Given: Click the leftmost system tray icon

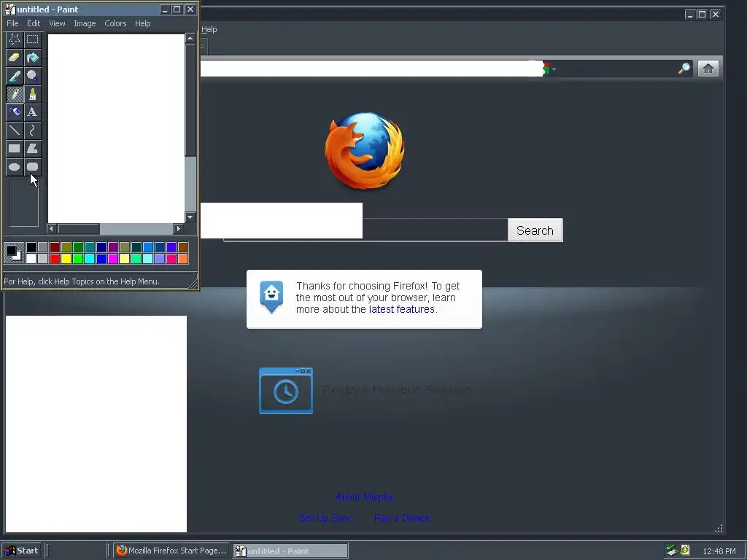Looking at the screenshot, I should [672, 550].
